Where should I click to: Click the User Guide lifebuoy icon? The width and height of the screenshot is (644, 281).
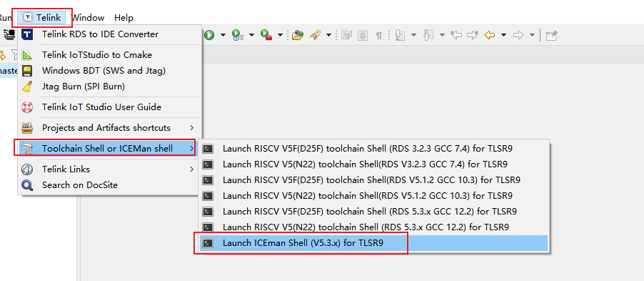(27, 107)
